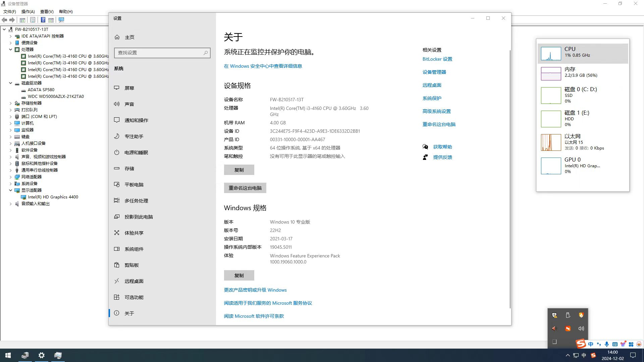Click 更改产品密钥或升级 Windows link
The width and height of the screenshot is (644, 362).
pyautogui.click(x=255, y=290)
